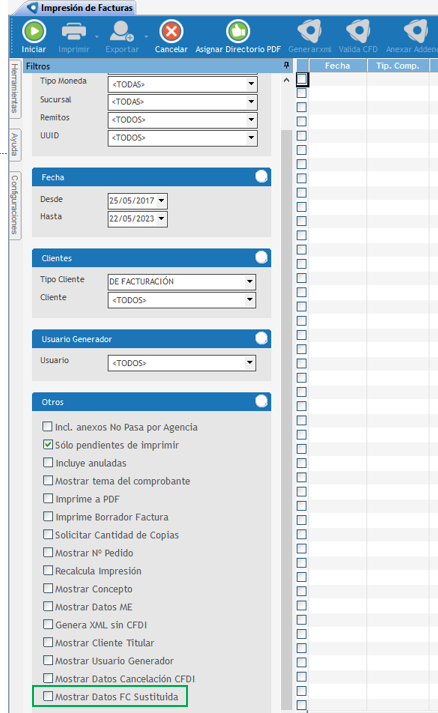
Task: Open the Remitos dropdown
Action: (251, 120)
